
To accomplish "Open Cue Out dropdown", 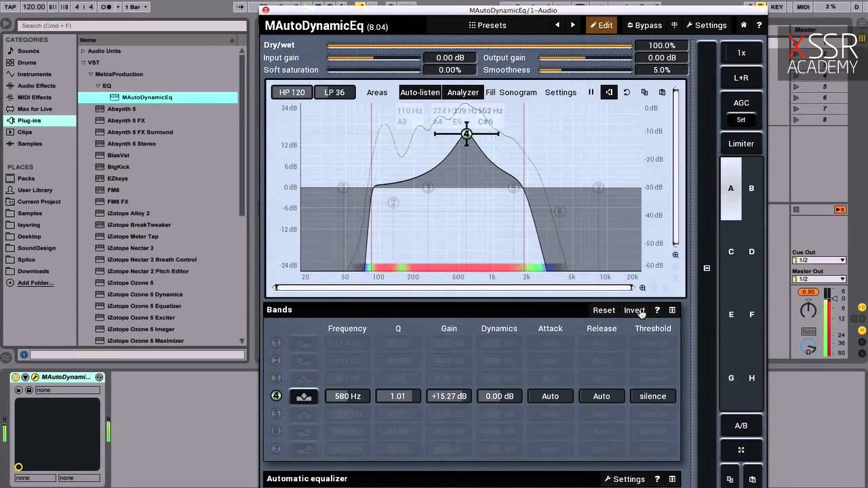I will 819,260.
